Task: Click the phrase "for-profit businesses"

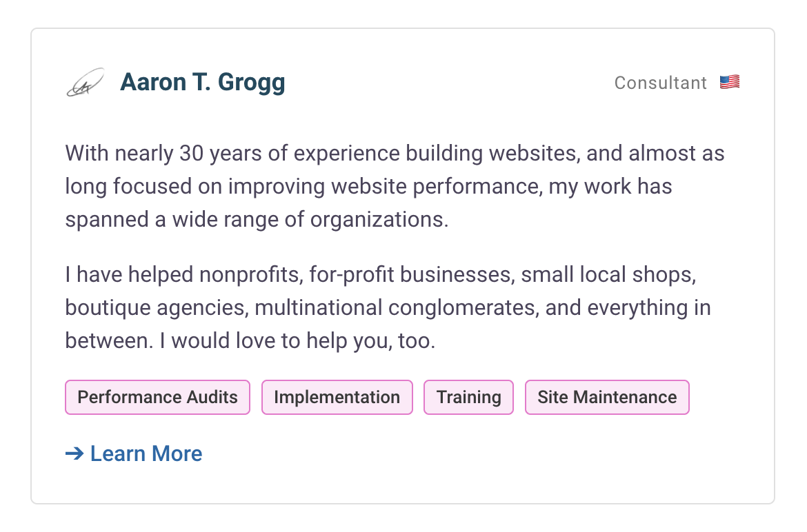Action: (x=411, y=274)
